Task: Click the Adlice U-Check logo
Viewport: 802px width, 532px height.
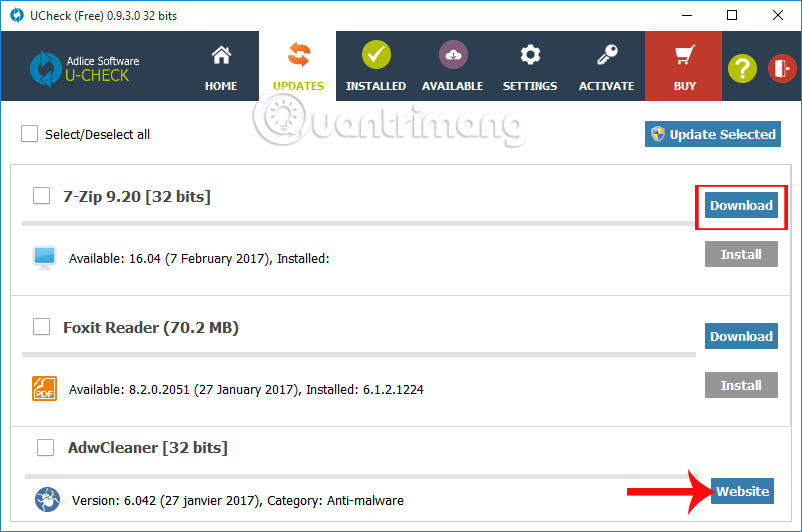Action: click(84, 69)
